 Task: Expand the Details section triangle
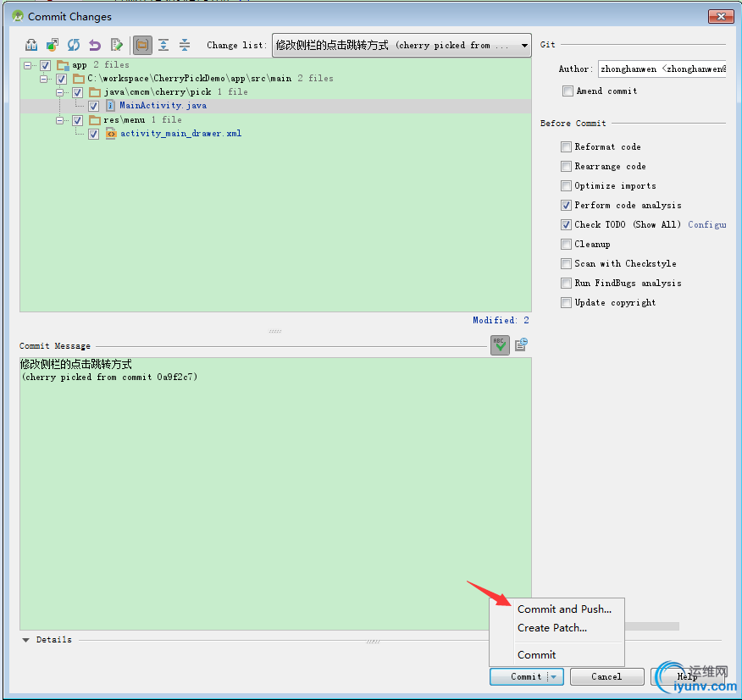pyautogui.click(x=26, y=640)
